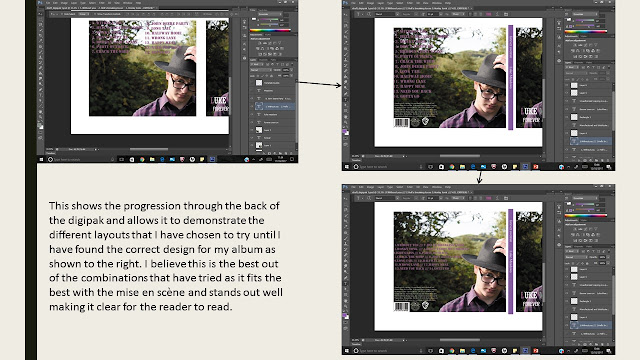640x360 pixels.
Task: Open blend mode dropdown in lower-right window Layers panel
Action: pyautogui.click(x=577, y=257)
